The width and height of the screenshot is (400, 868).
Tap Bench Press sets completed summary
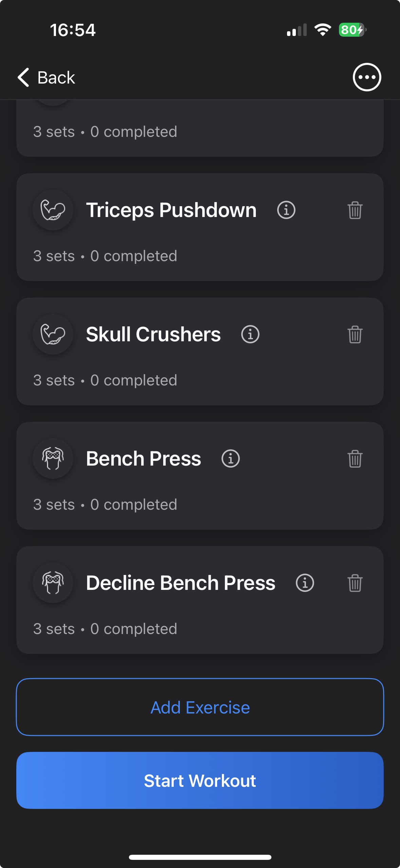105,505
